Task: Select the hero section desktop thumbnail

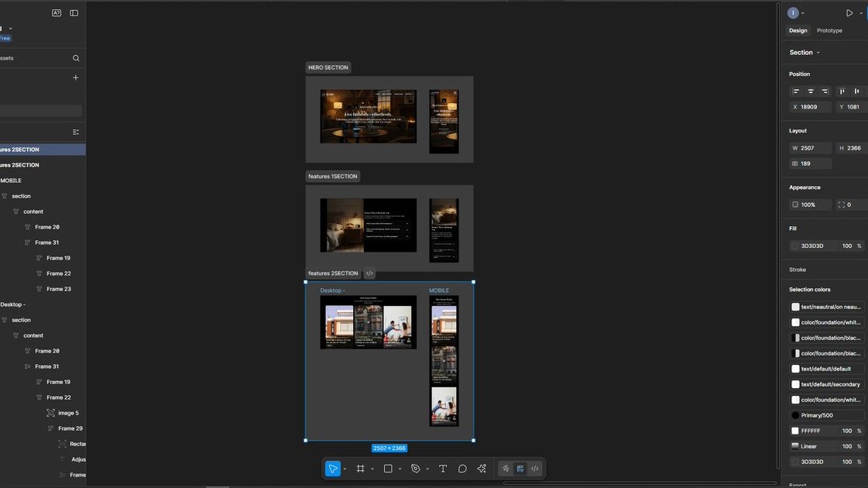Action: pyautogui.click(x=368, y=116)
